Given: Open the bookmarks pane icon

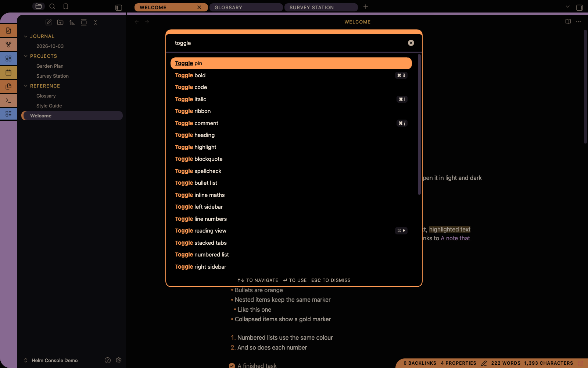Looking at the screenshot, I should click(x=66, y=6).
